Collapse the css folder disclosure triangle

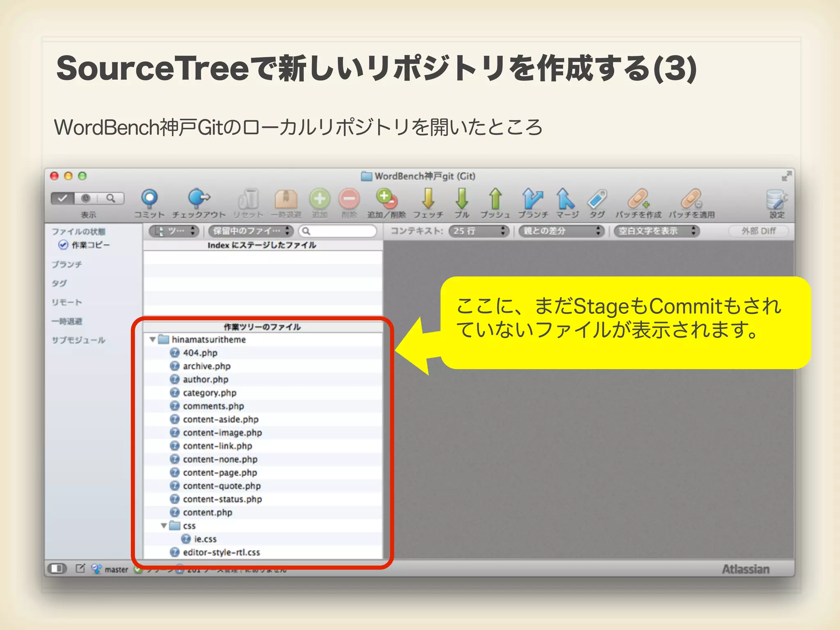(x=164, y=526)
